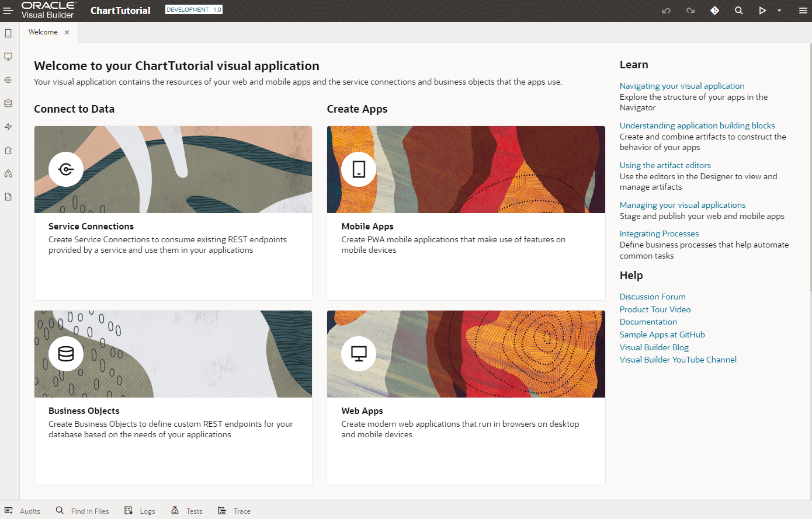Open the Web Applications navigator icon
This screenshot has height=519, width=812.
(8, 57)
